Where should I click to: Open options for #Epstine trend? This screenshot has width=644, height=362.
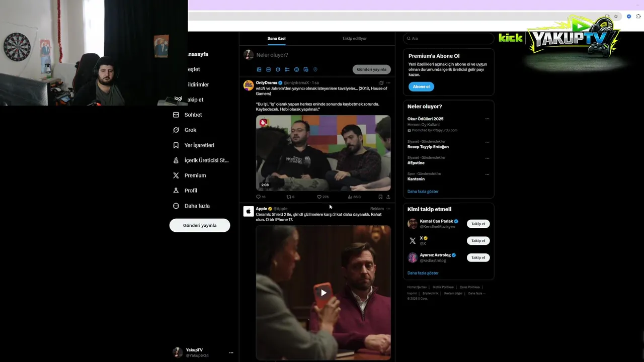(x=487, y=158)
